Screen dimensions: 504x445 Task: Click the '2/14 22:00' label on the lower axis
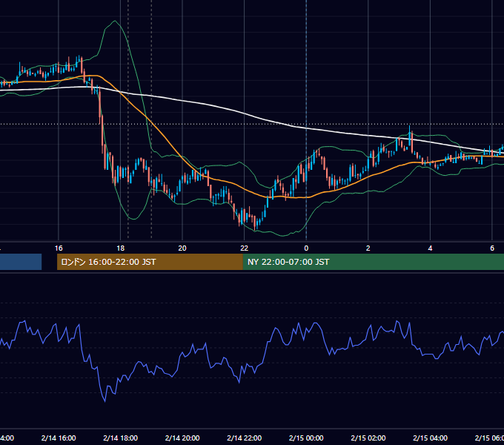245,438
